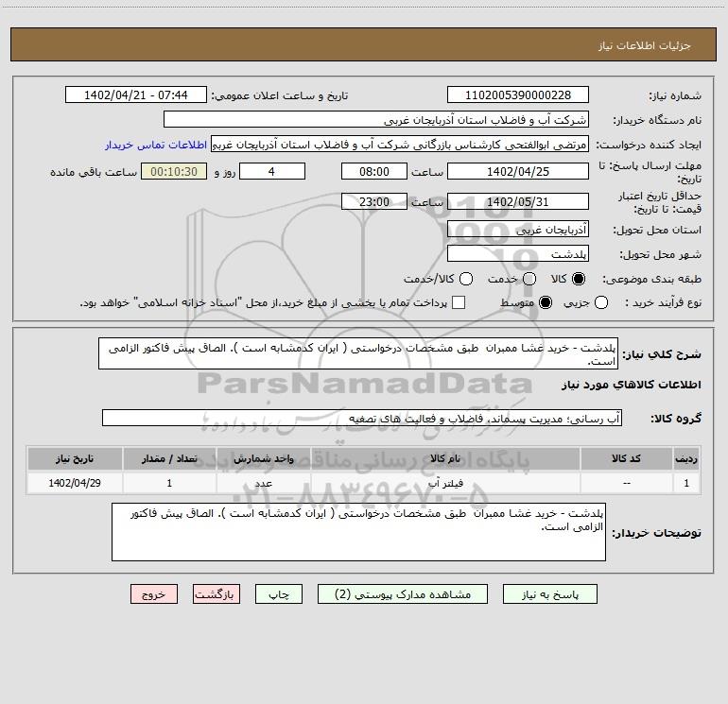Click the نام کالا column header
The image size is (728, 704).
pos(445,458)
